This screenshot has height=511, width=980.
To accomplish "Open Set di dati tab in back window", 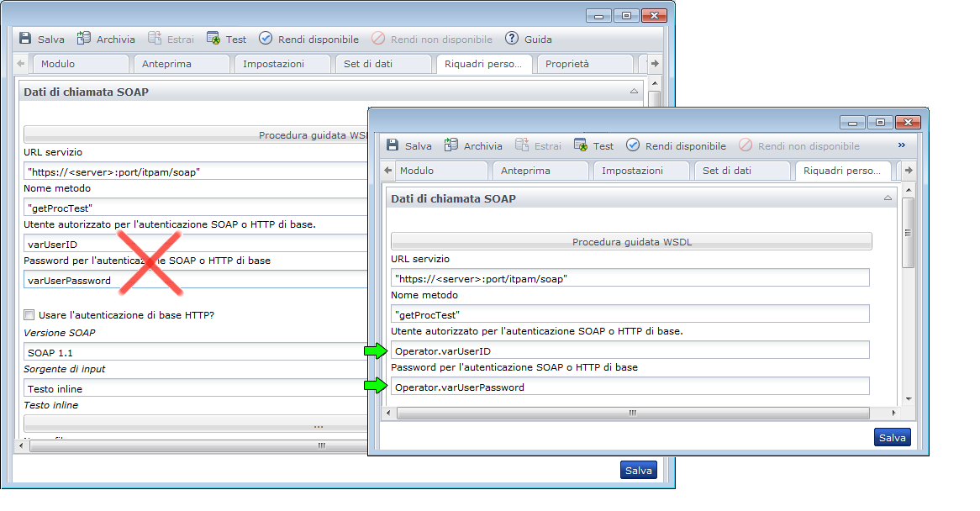I will tap(384, 64).
